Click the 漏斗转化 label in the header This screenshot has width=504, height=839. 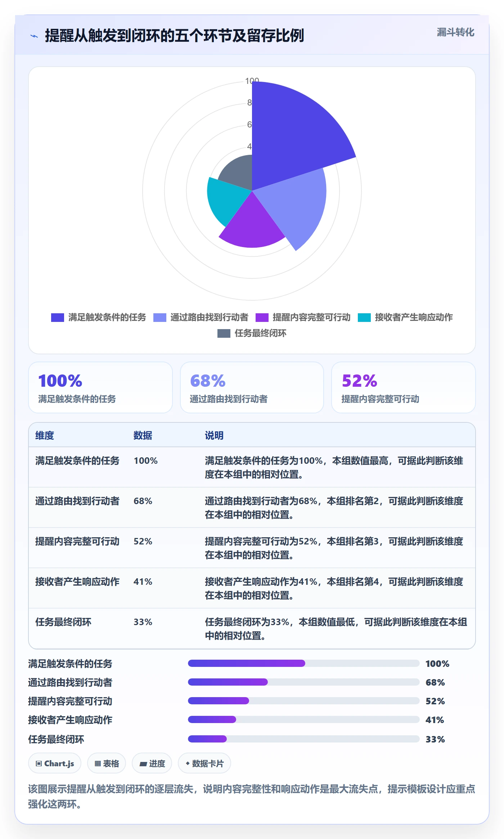point(455,32)
